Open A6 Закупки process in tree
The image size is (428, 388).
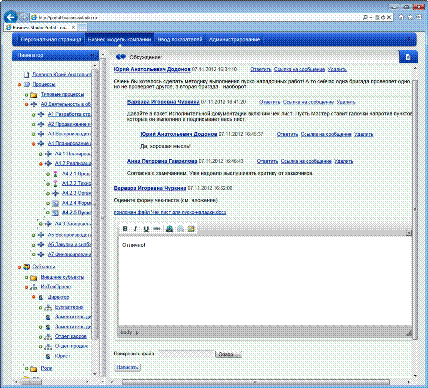69,245
